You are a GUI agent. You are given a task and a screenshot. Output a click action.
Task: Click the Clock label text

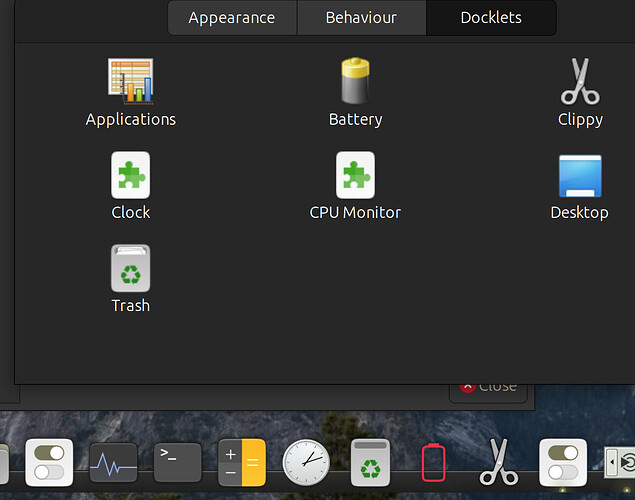tap(130, 213)
